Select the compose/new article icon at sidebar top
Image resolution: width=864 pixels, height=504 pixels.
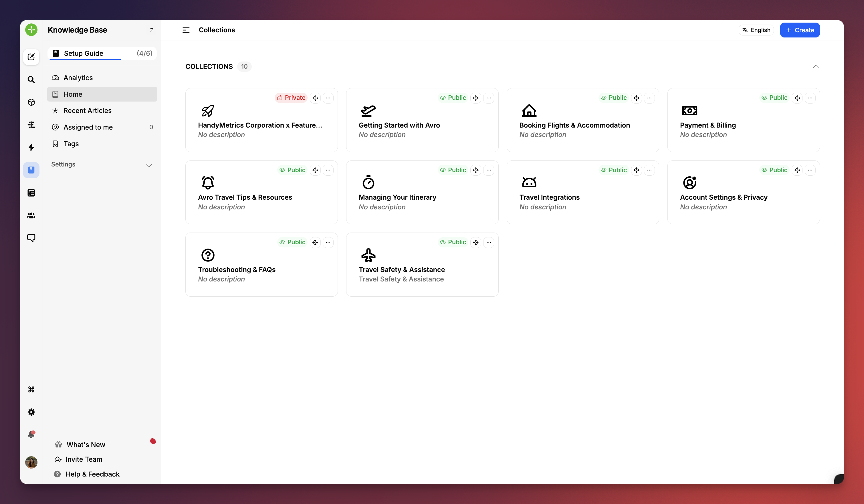[x=31, y=57]
